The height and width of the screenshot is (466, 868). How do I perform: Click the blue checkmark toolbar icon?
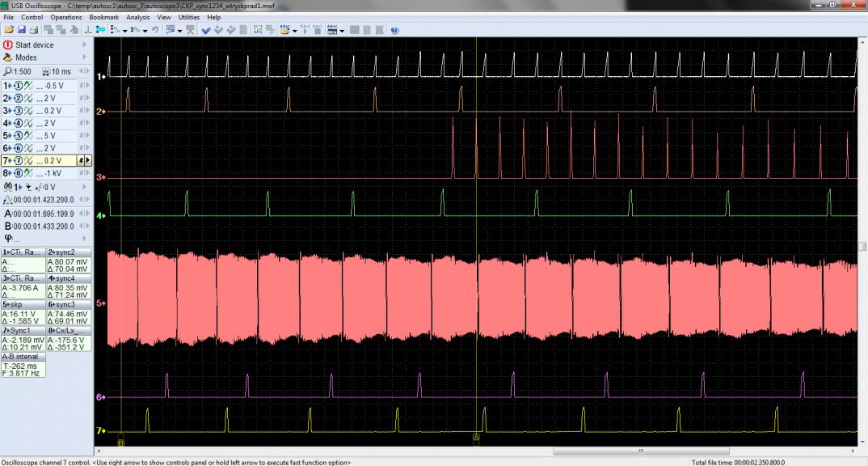pos(205,29)
